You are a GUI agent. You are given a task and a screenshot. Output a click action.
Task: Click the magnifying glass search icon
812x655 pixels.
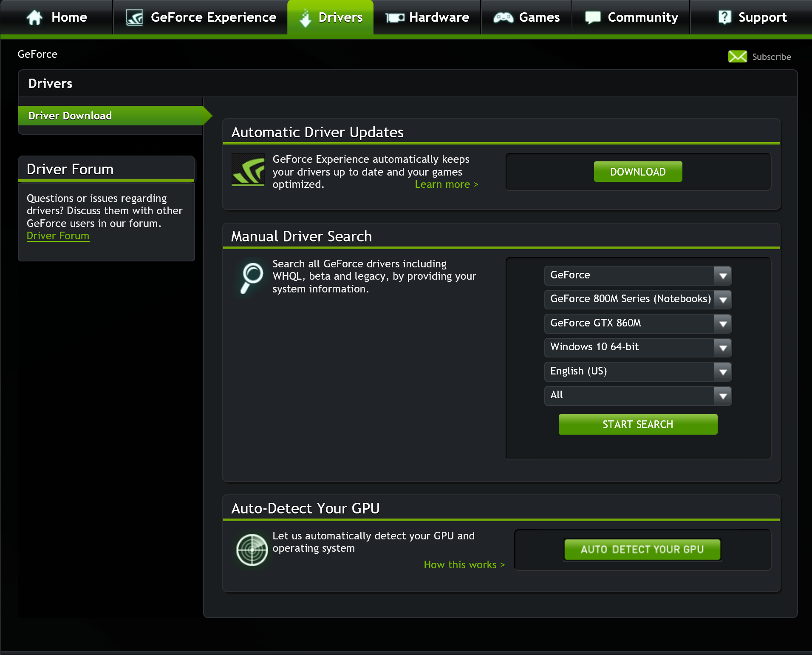251,278
